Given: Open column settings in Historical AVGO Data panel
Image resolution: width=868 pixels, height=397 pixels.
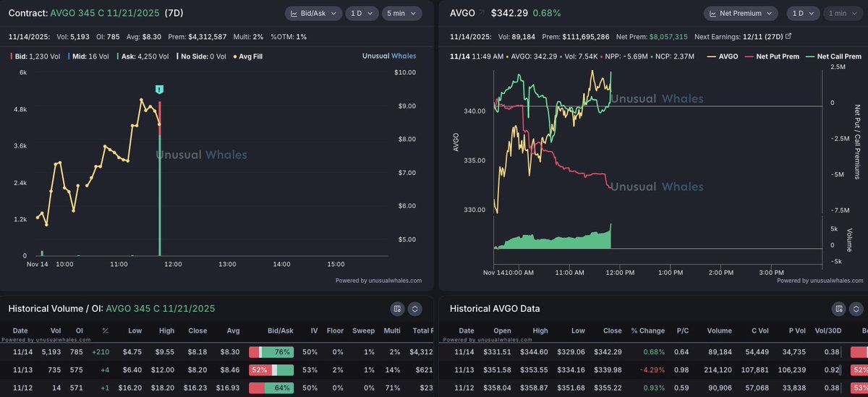Looking at the screenshot, I should pos(838,308).
